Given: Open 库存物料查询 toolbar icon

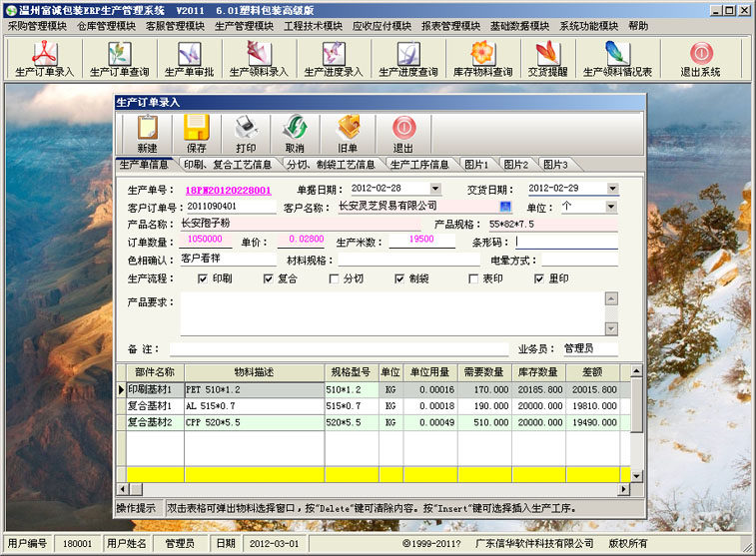Looking at the screenshot, I should (482, 59).
